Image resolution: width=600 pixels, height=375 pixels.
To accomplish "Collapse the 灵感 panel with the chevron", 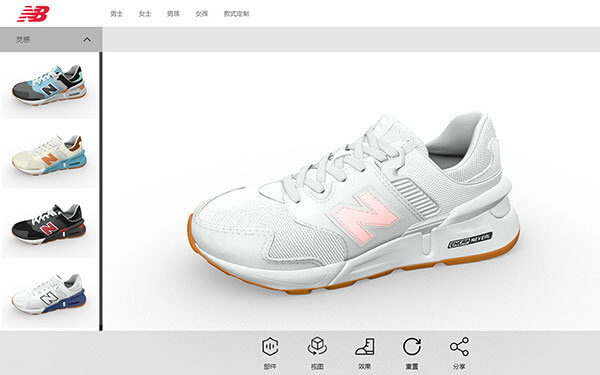I will (87, 39).
